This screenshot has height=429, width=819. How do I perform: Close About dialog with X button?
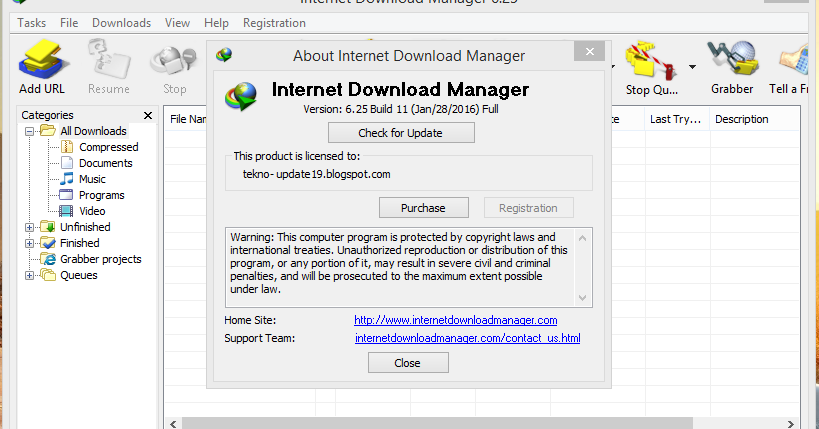pos(590,51)
